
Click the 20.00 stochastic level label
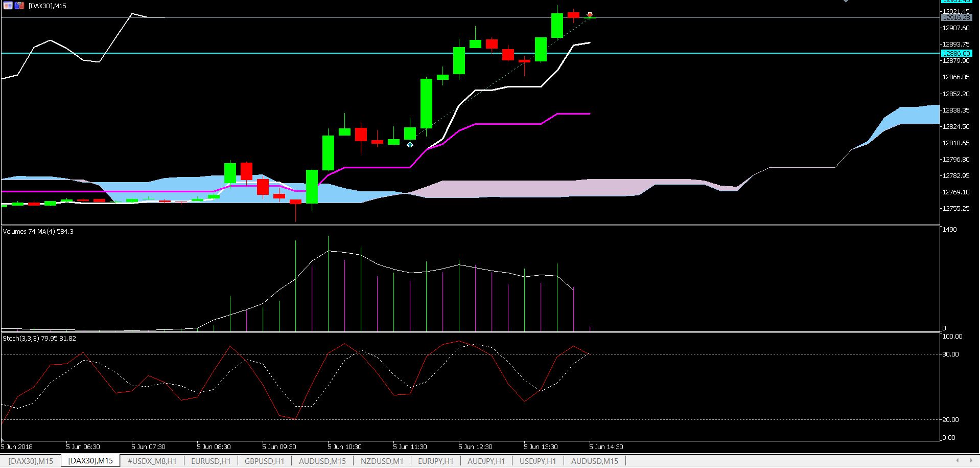pos(950,420)
